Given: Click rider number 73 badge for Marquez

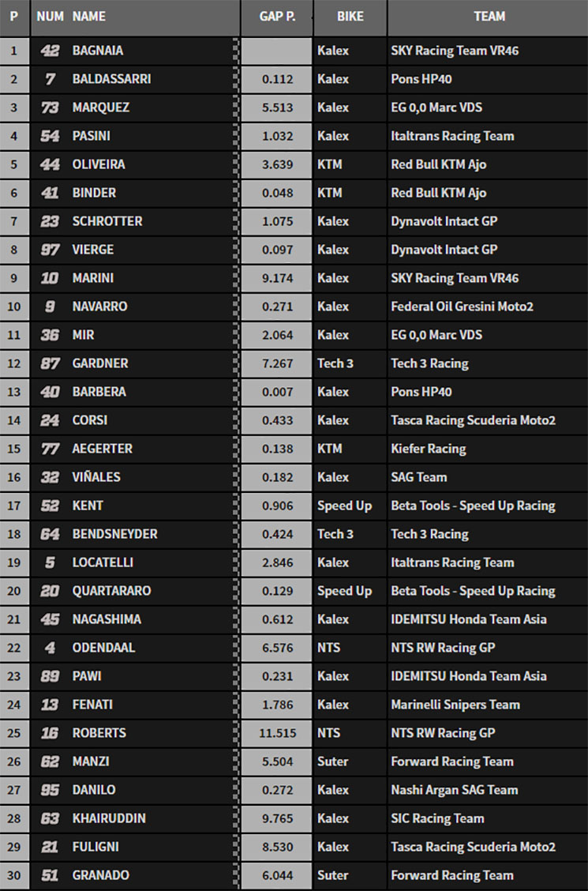Looking at the screenshot, I should pyautogui.click(x=50, y=107).
